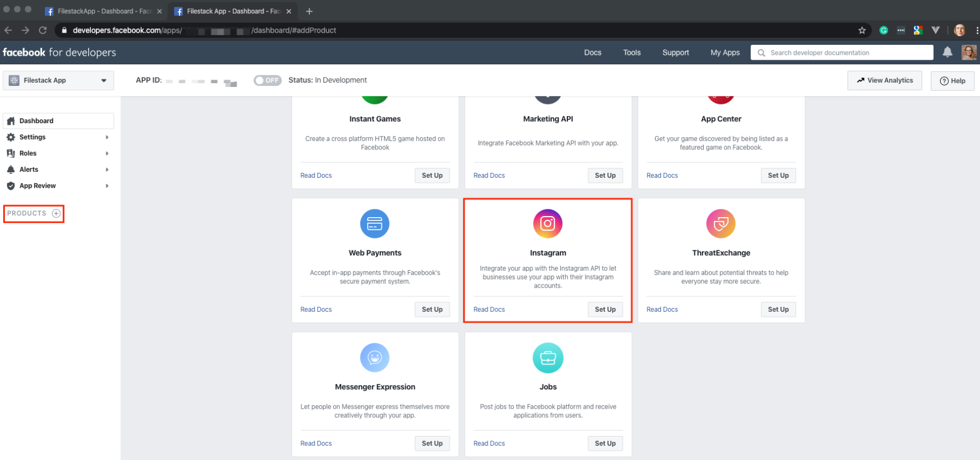Click the Messenger Expression smiley icon

(x=375, y=358)
